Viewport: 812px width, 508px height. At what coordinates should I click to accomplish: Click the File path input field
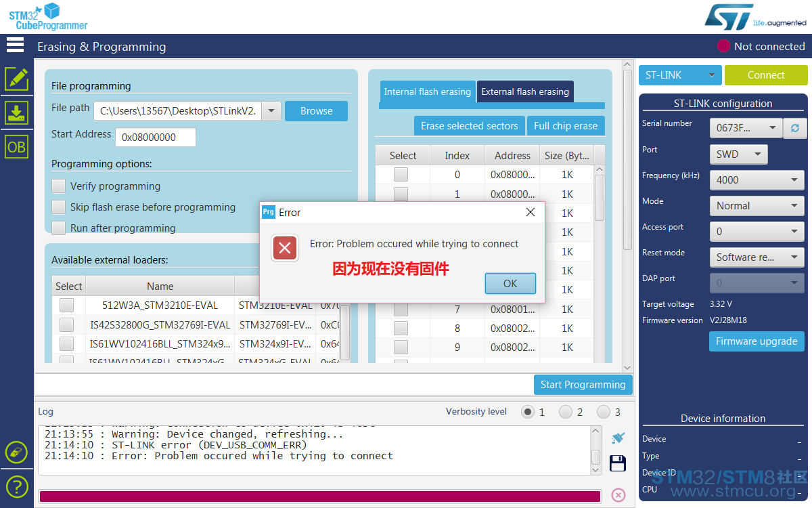[179, 111]
